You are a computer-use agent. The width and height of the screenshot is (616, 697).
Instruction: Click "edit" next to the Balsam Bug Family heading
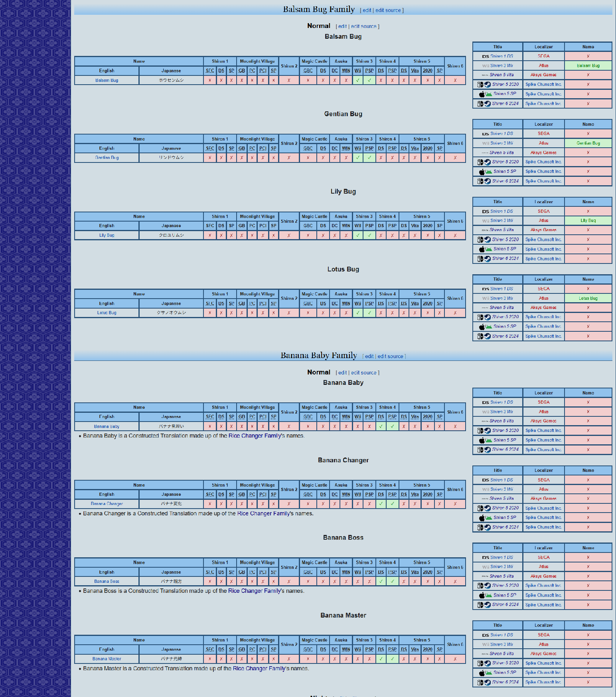[367, 10]
